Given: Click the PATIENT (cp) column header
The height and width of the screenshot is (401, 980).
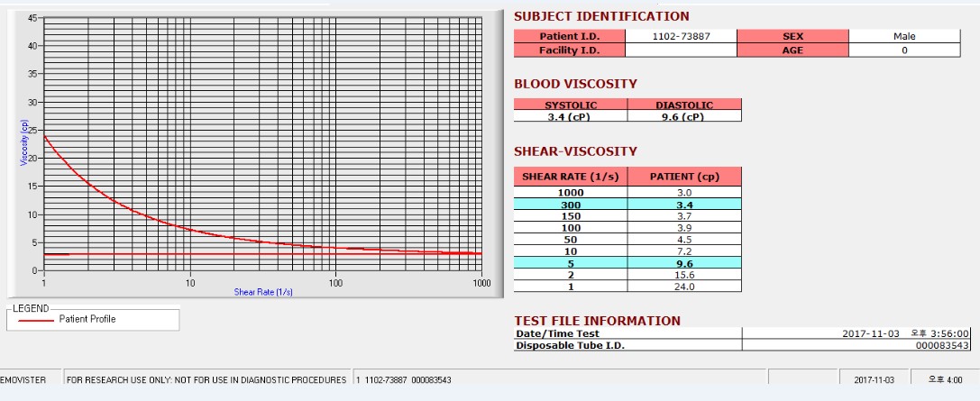Looking at the screenshot, I should pyautogui.click(x=684, y=177).
